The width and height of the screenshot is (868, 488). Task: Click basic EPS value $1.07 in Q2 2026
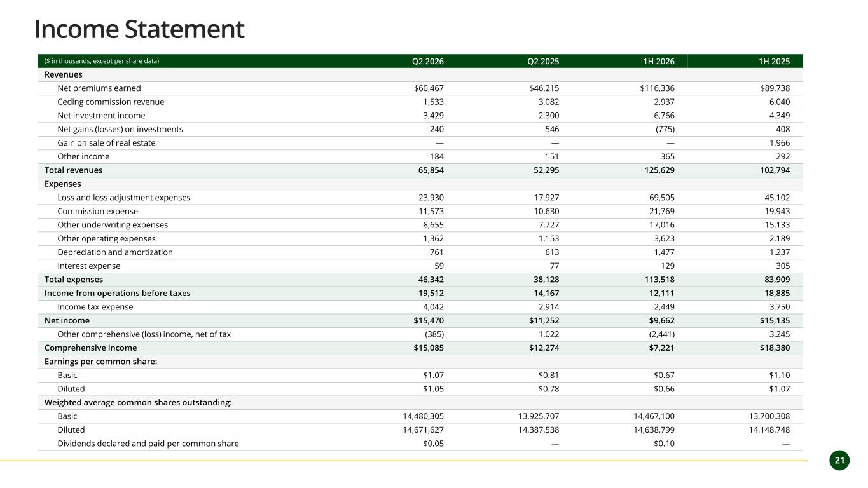pos(434,375)
